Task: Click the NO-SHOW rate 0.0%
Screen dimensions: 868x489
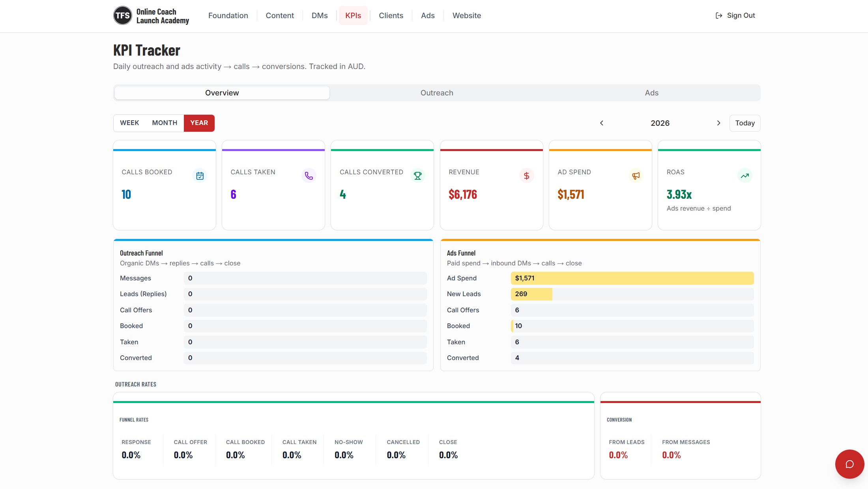Action: [x=344, y=455]
